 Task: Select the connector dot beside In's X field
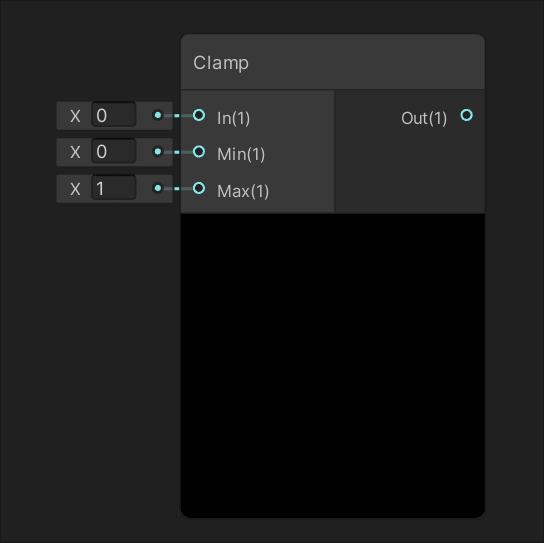[158, 115]
